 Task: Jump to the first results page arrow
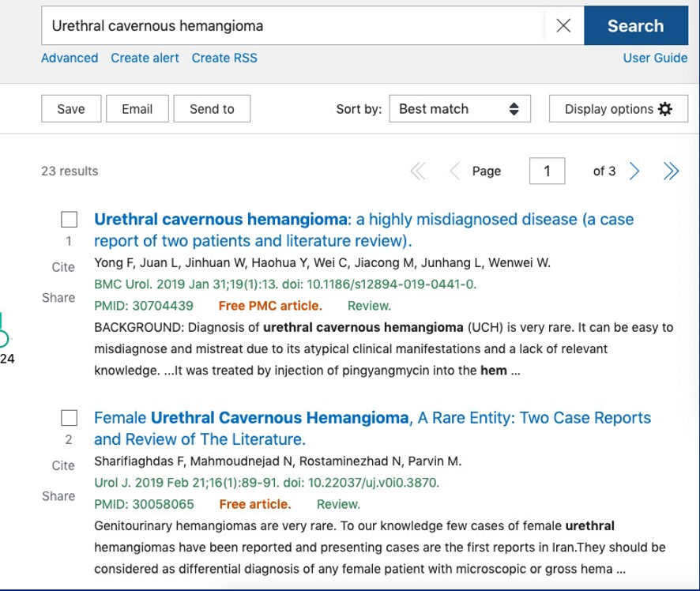418,171
